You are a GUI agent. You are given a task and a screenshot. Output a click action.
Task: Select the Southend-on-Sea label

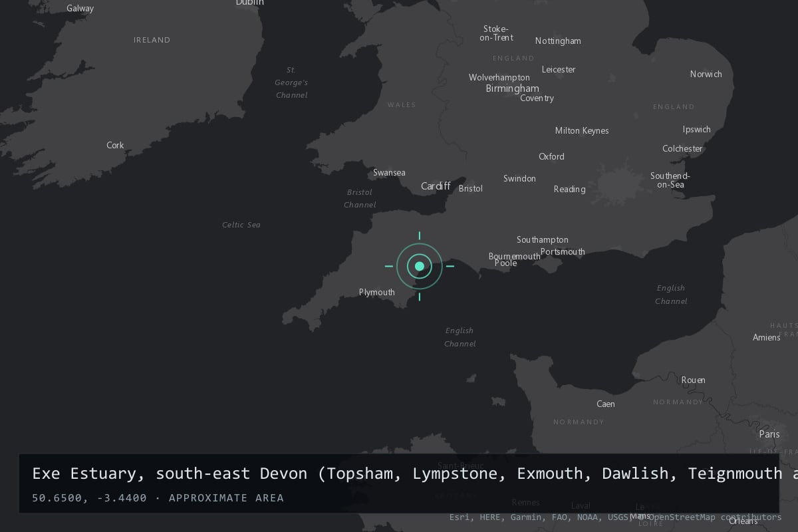[670, 180]
